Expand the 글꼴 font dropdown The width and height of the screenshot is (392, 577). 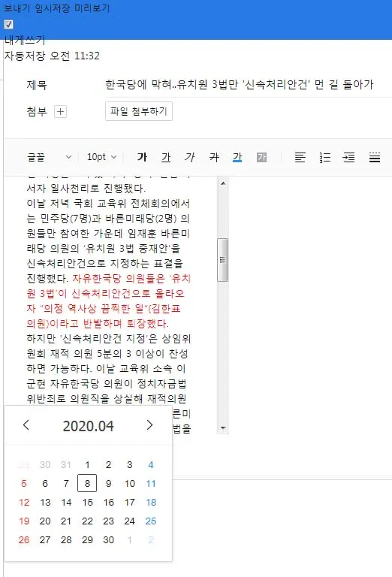coord(50,158)
